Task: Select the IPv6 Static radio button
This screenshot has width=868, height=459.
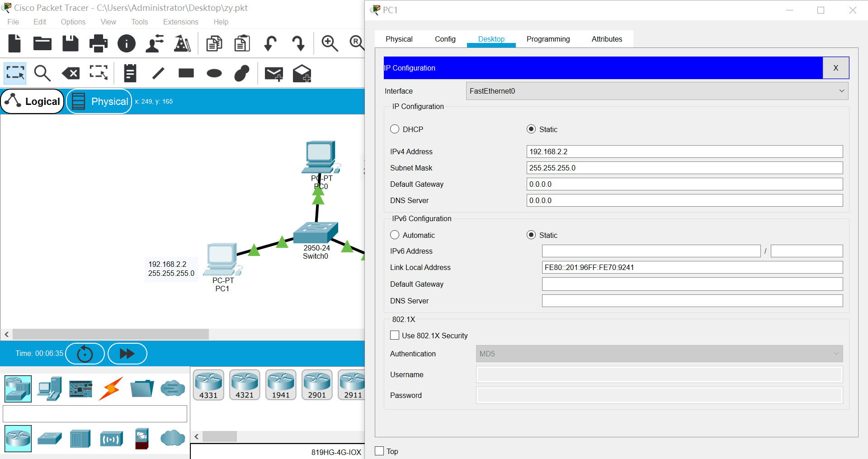Action: (x=531, y=235)
